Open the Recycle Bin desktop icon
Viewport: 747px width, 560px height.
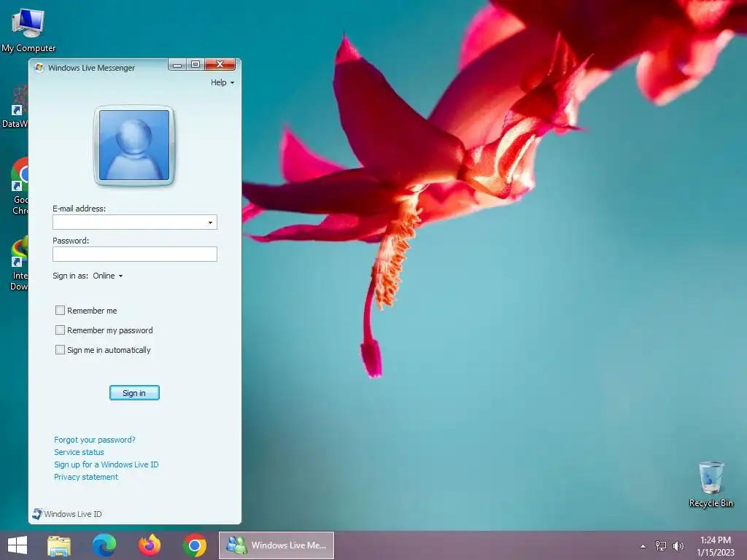tap(711, 484)
